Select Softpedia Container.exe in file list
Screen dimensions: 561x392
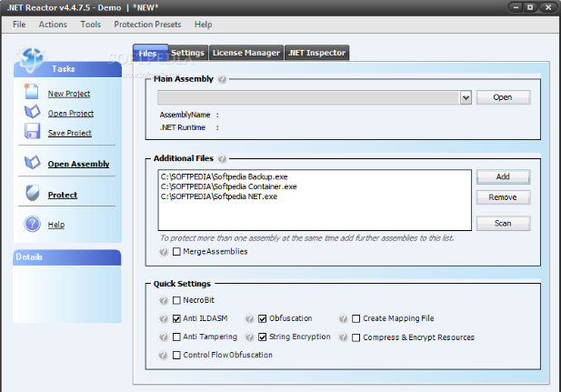[x=228, y=186]
